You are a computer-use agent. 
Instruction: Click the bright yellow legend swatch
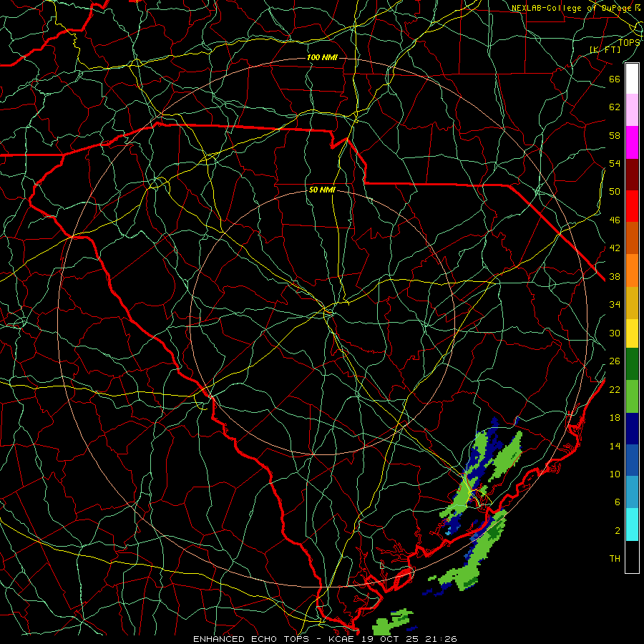coord(632,333)
